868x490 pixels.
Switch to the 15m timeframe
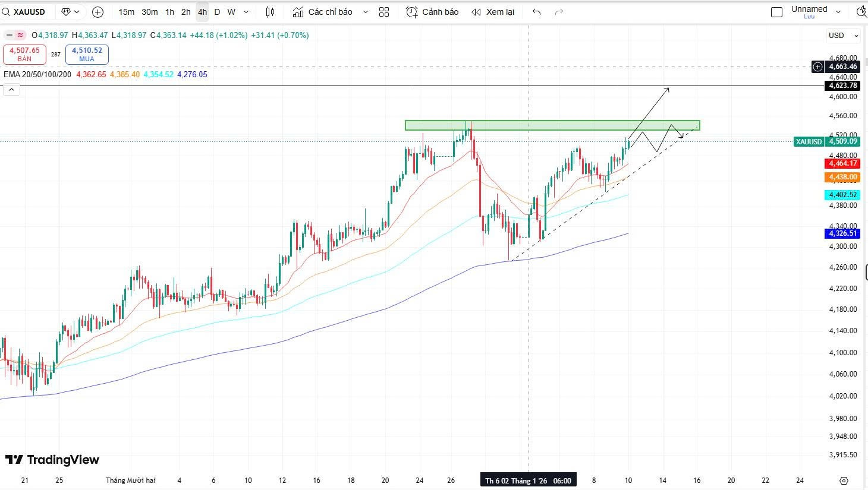pos(126,12)
